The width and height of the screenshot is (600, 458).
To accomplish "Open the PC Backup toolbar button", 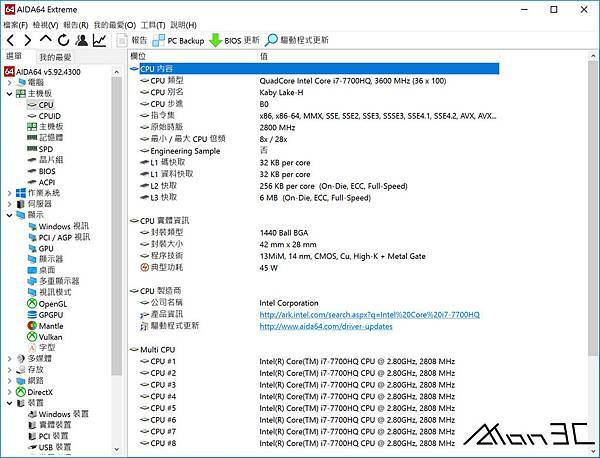I will tap(178, 40).
